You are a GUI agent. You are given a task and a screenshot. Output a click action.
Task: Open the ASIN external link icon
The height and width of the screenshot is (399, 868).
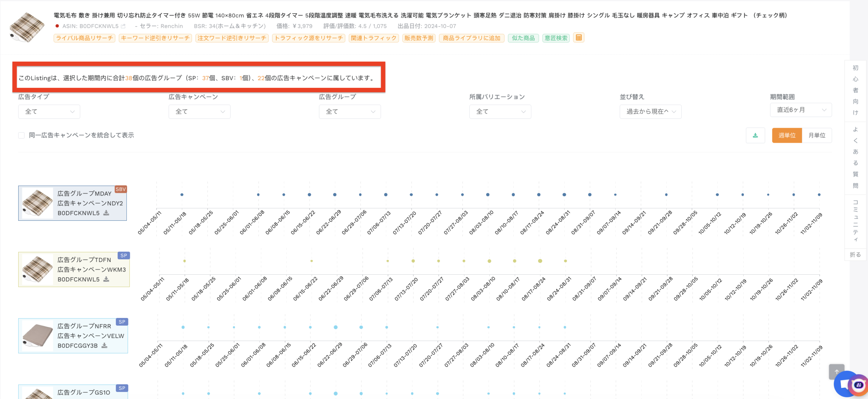(123, 26)
